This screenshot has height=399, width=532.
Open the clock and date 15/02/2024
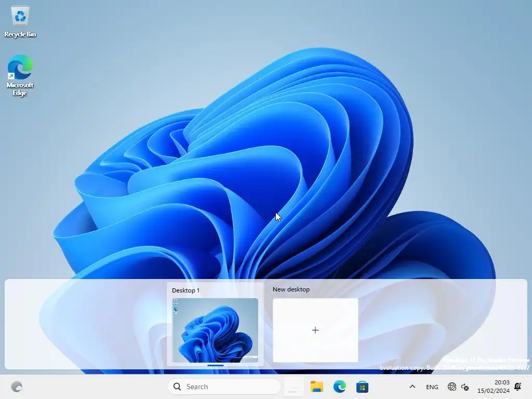click(x=494, y=387)
